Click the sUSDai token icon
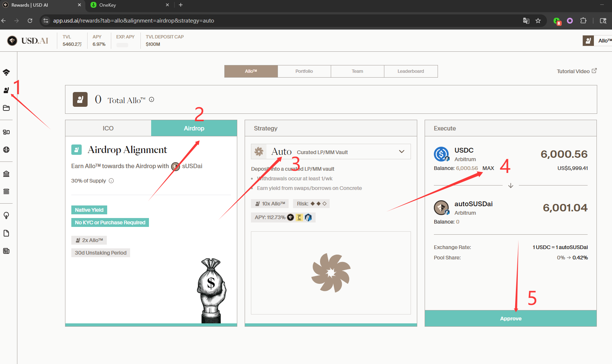This screenshot has height=364, width=612. [176, 166]
